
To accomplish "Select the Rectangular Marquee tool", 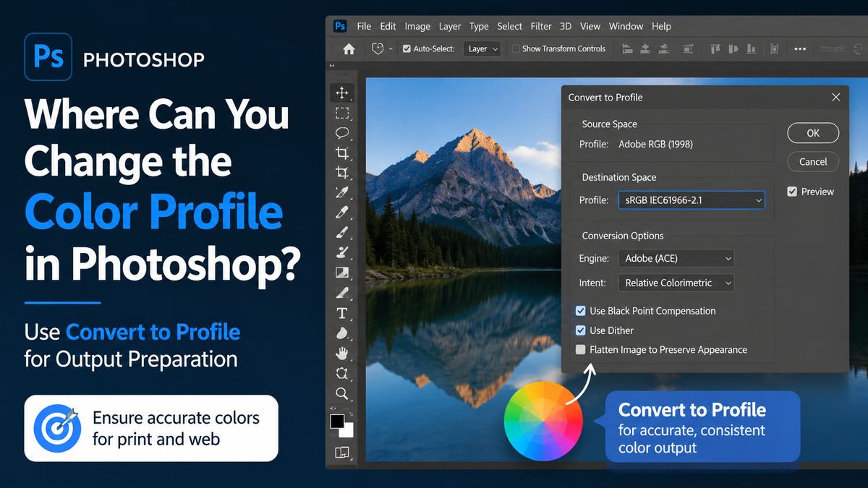I will [342, 113].
